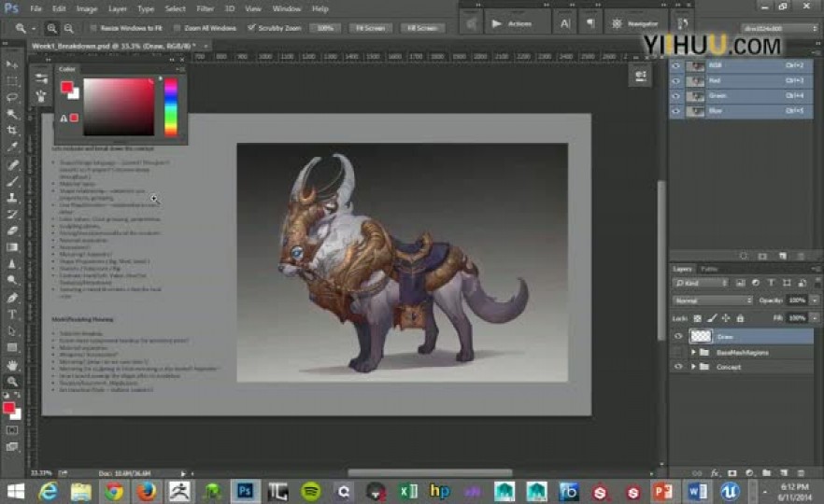Select the Sharpen/Blur tool
Screen dimensions: 824x504
click(11, 263)
